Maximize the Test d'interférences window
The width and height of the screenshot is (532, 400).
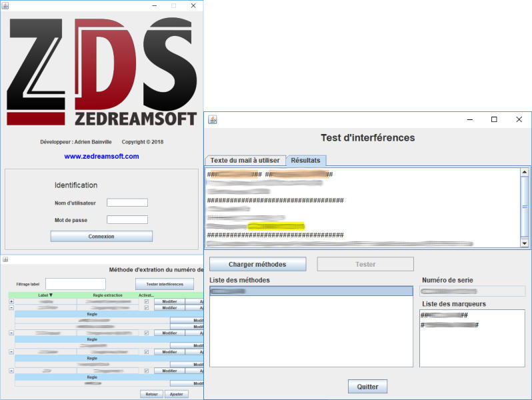coord(494,119)
